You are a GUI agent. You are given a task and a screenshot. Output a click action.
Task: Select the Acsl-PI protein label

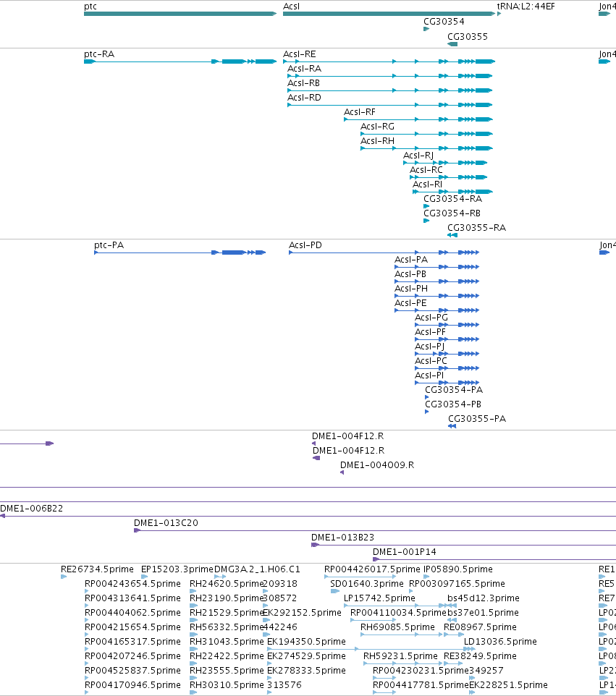coord(429,375)
